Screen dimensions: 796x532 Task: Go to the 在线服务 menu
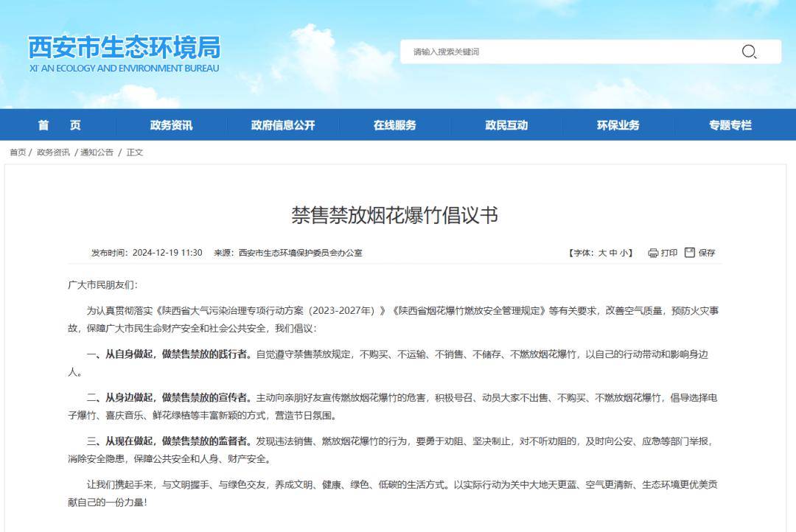[x=394, y=125]
